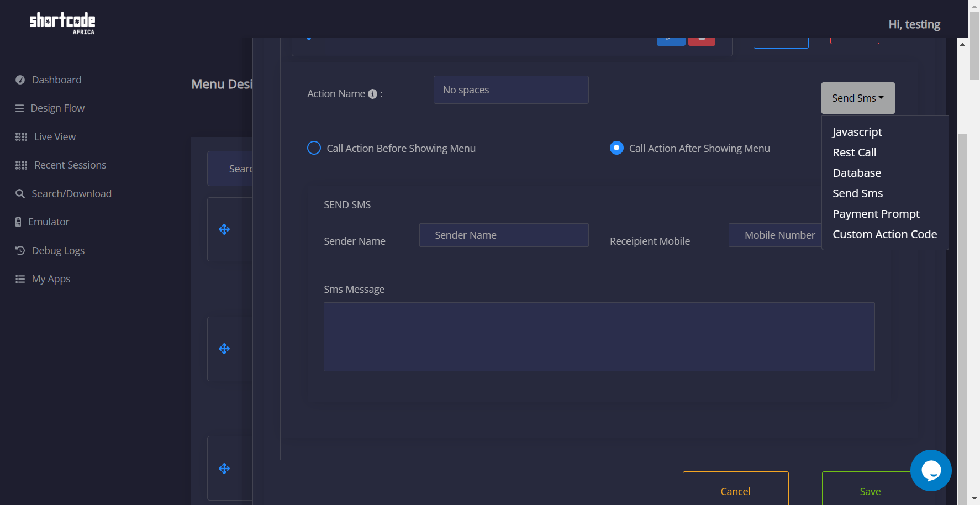Open My Apps page
This screenshot has width=980, height=505.
pos(51,279)
